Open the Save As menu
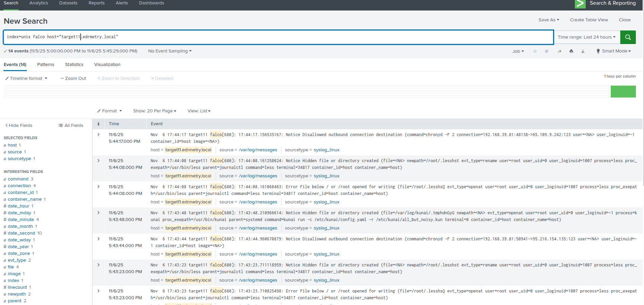Viewport: 644px width, 305px height. (548, 20)
